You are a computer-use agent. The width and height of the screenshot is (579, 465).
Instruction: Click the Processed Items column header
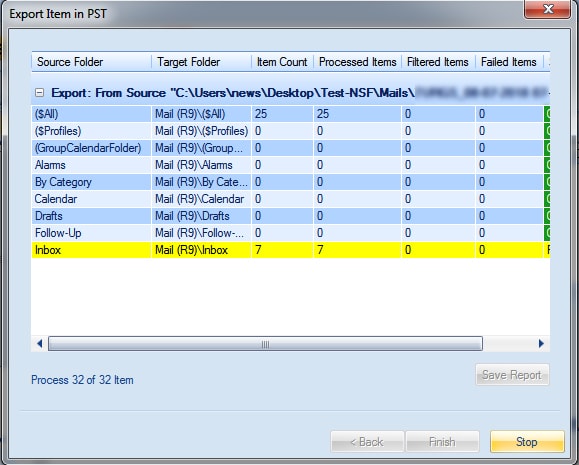tap(357, 62)
